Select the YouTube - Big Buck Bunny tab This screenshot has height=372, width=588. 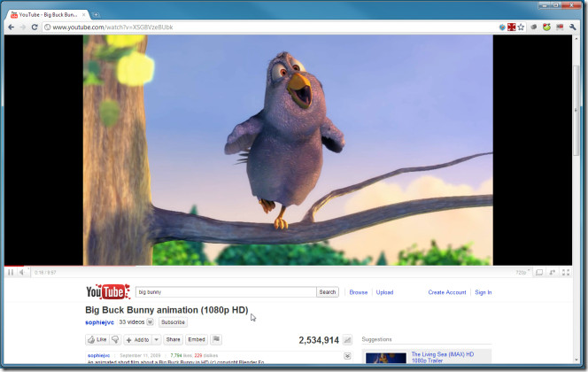pyautogui.click(x=48, y=15)
